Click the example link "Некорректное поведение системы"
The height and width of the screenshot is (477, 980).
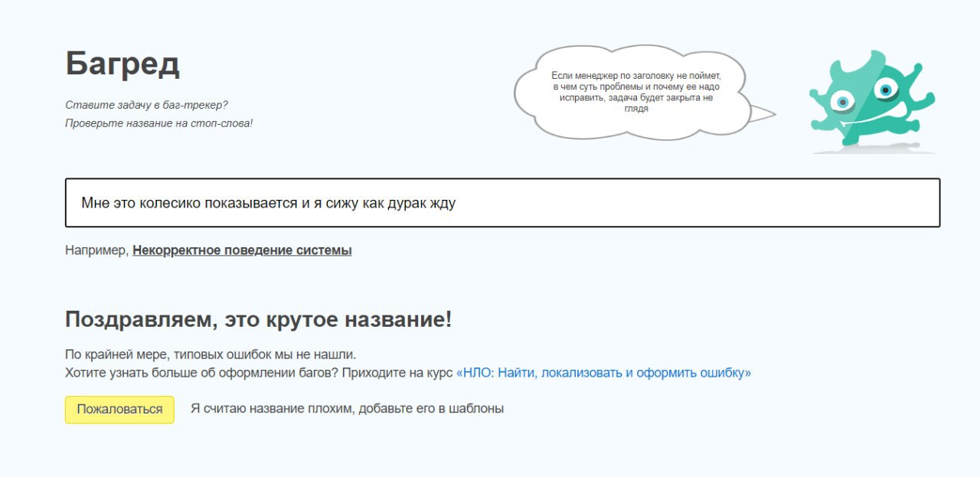tap(242, 250)
